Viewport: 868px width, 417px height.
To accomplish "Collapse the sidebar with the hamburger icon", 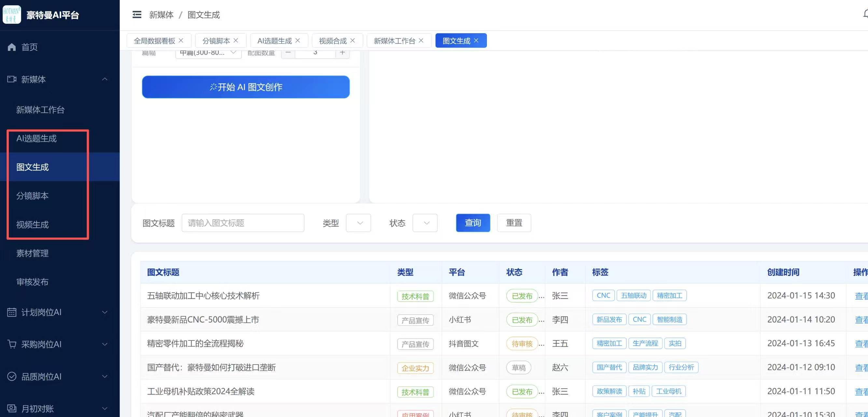I will coord(136,14).
